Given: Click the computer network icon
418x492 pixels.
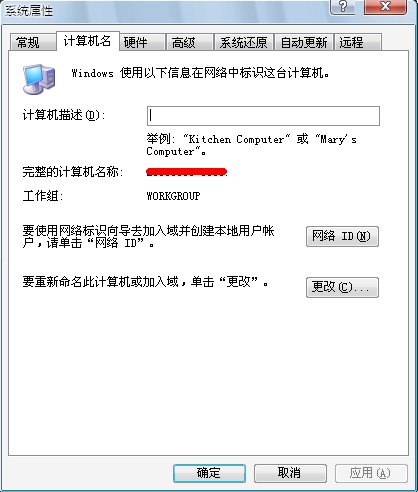Looking at the screenshot, I should tap(39, 80).
